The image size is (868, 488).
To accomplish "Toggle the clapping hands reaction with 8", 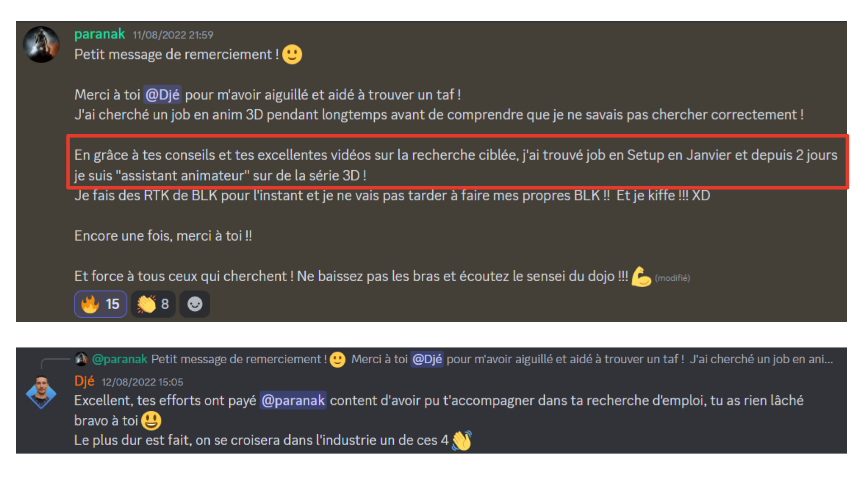I will click(x=153, y=304).
